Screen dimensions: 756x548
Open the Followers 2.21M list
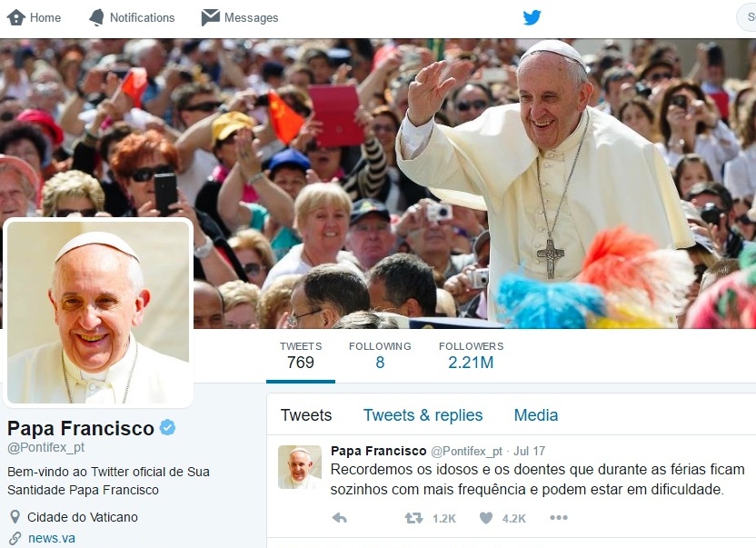click(x=471, y=355)
